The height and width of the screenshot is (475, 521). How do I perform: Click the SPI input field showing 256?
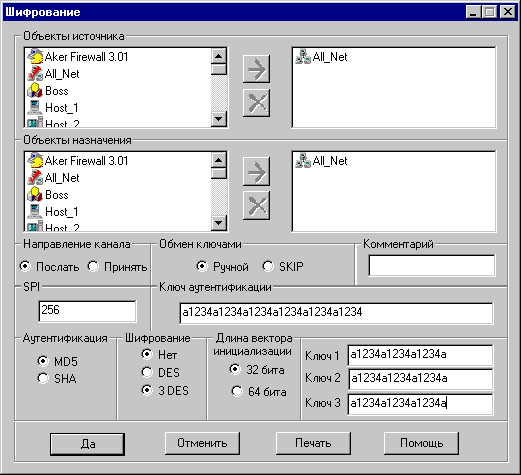87,311
